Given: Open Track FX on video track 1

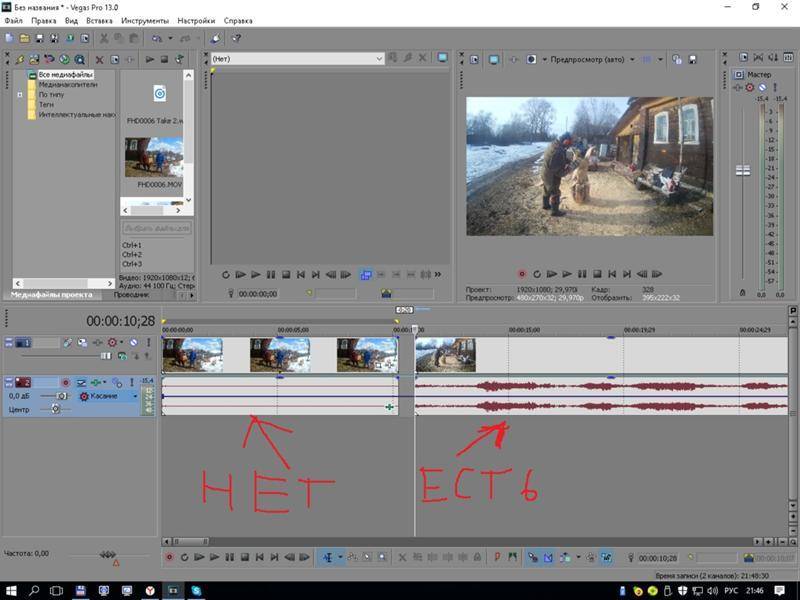Looking at the screenshot, I should 97,342.
